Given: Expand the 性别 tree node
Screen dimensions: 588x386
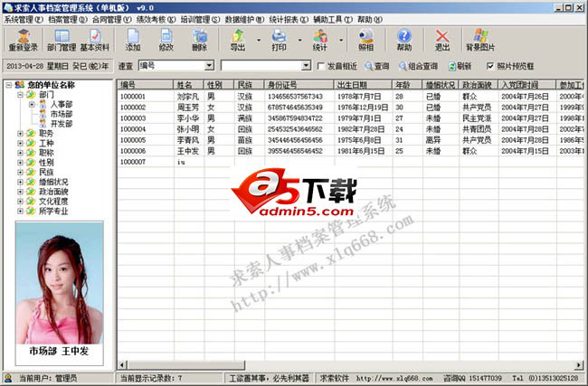Looking at the screenshot, I should tap(21, 163).
